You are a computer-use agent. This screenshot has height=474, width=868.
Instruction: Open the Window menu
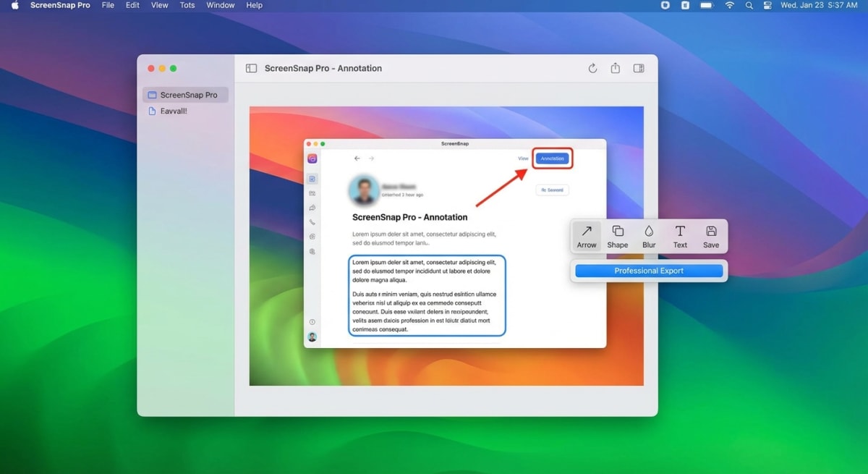coord(220,5)
